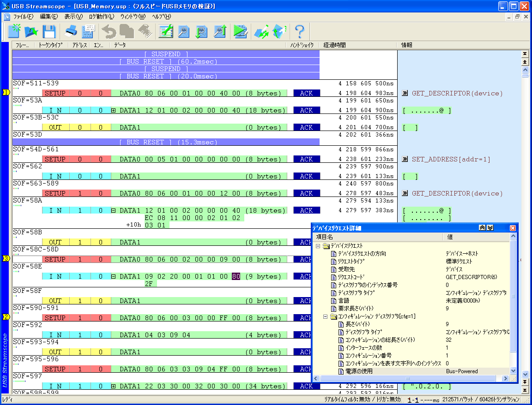Click the Help question mark icon
Image resolution: width=532 pixels, height=405 pixels.
(300, 31)
